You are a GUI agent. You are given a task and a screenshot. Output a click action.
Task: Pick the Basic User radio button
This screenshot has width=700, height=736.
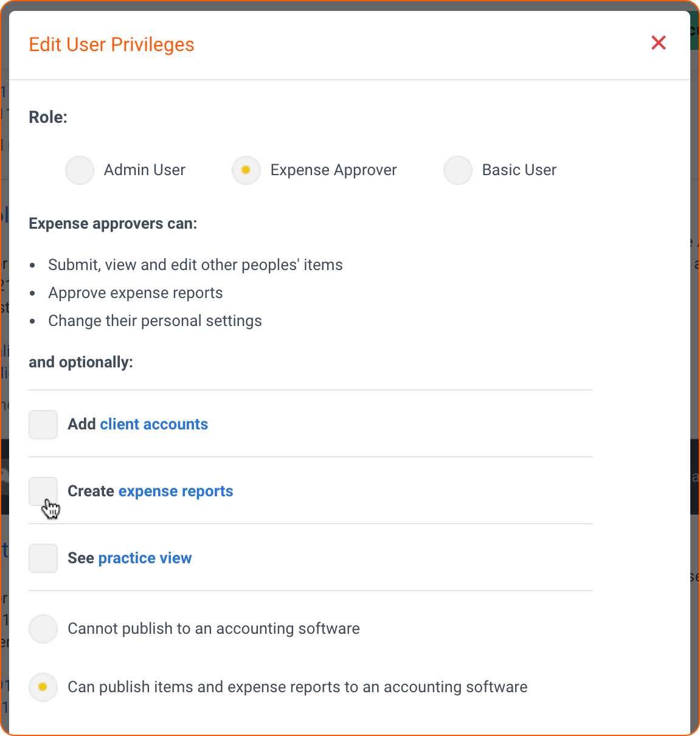coord(458,170)
